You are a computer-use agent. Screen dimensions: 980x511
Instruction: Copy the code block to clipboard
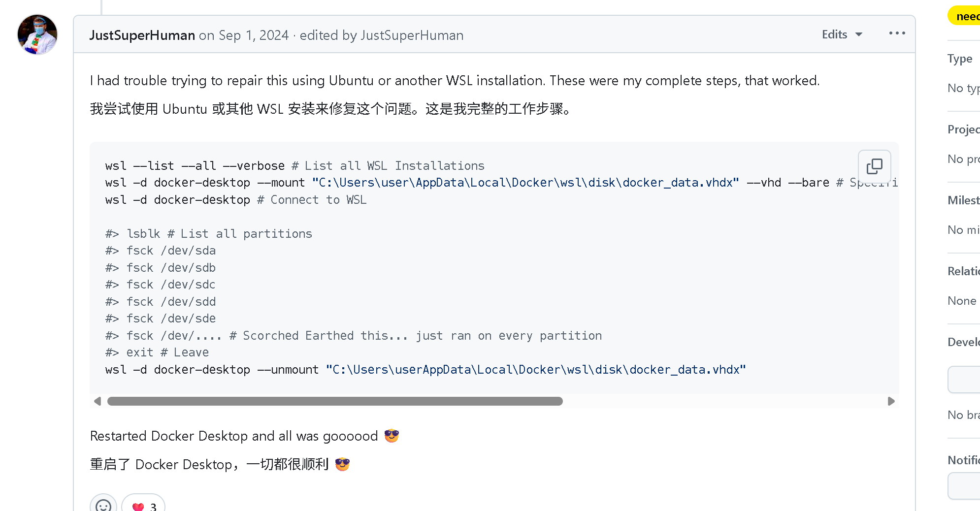point(874,166)
